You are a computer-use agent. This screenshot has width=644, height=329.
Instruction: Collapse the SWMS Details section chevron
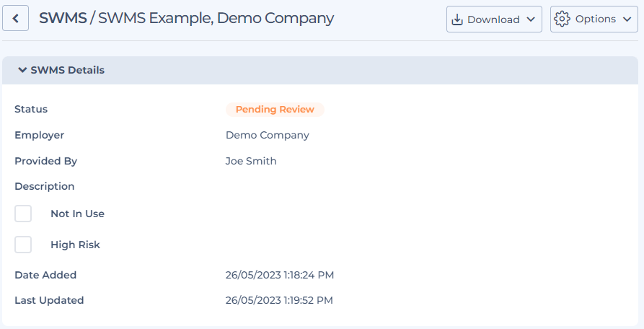coord(22,70)
